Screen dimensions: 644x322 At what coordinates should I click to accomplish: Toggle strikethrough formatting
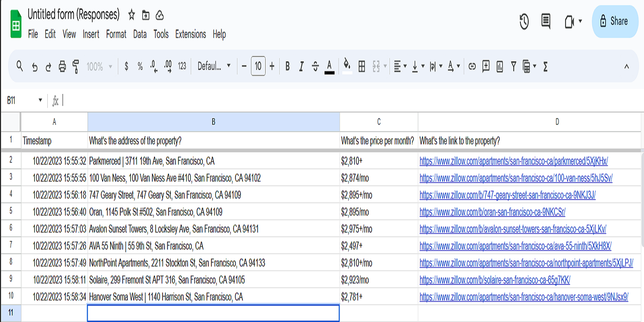(x=315, y=66)
